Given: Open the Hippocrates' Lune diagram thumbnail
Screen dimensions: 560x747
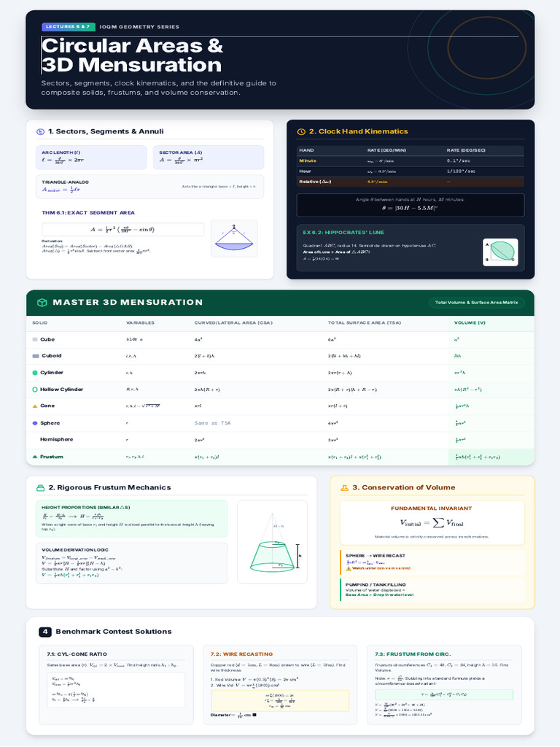Looking at the screenshot, I should pos(500,252).
